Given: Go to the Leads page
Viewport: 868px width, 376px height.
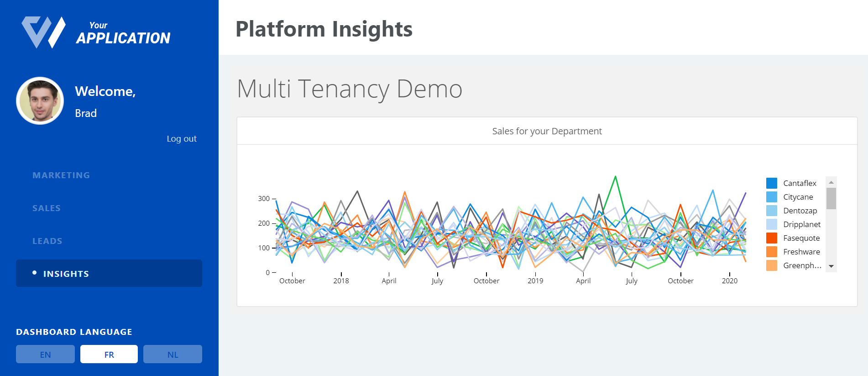Looking at the screenshot, I should point(47,241).
